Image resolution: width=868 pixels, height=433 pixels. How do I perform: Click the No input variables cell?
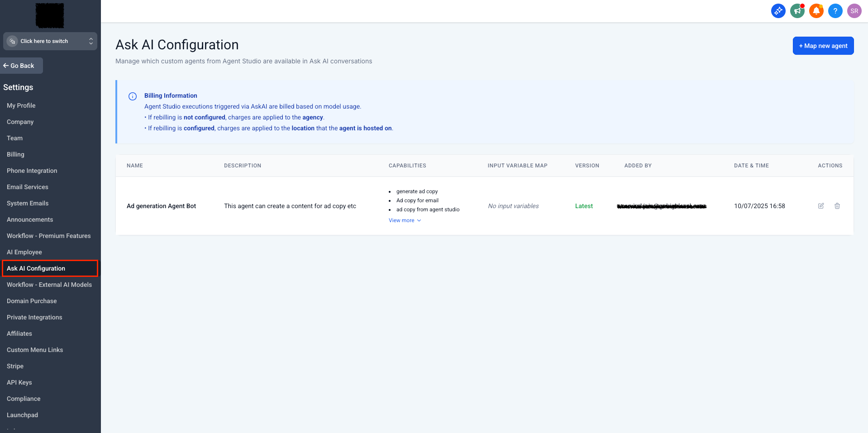(513, 206)
